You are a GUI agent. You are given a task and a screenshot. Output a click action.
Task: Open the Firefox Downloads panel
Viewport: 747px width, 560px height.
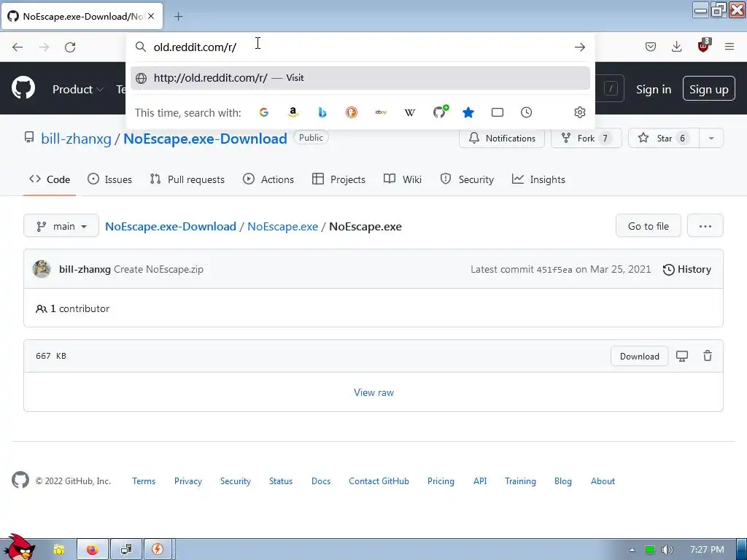[676, 47]
